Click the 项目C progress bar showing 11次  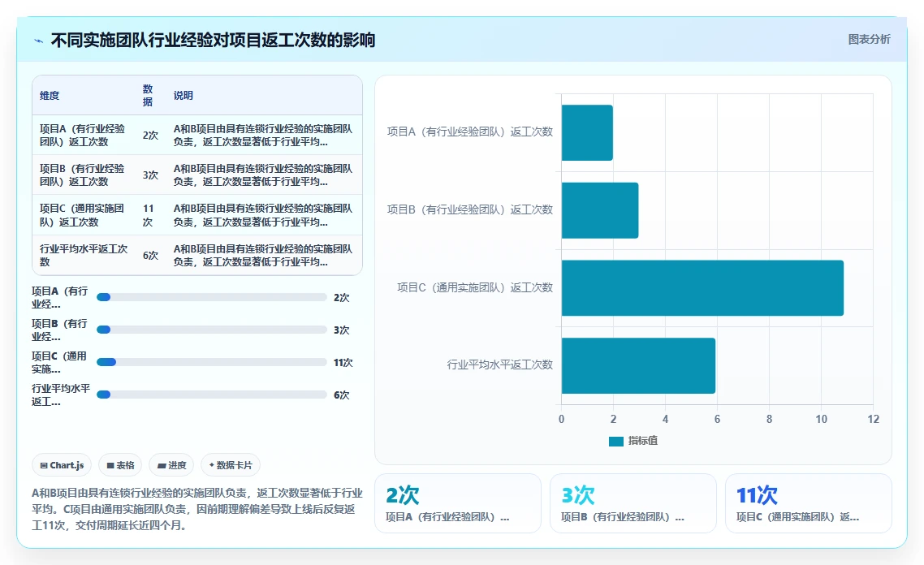(x=212, y=362)
